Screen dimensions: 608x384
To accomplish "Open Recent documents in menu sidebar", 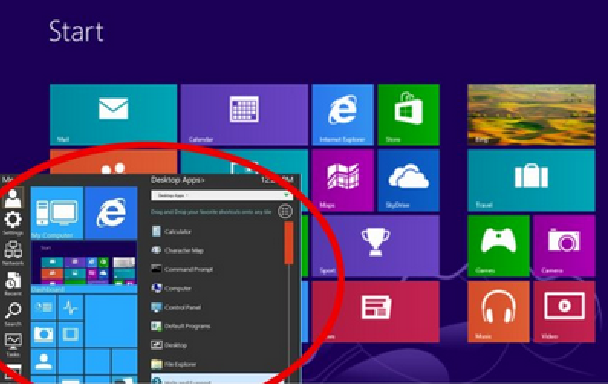I will (x=13, y=284).
